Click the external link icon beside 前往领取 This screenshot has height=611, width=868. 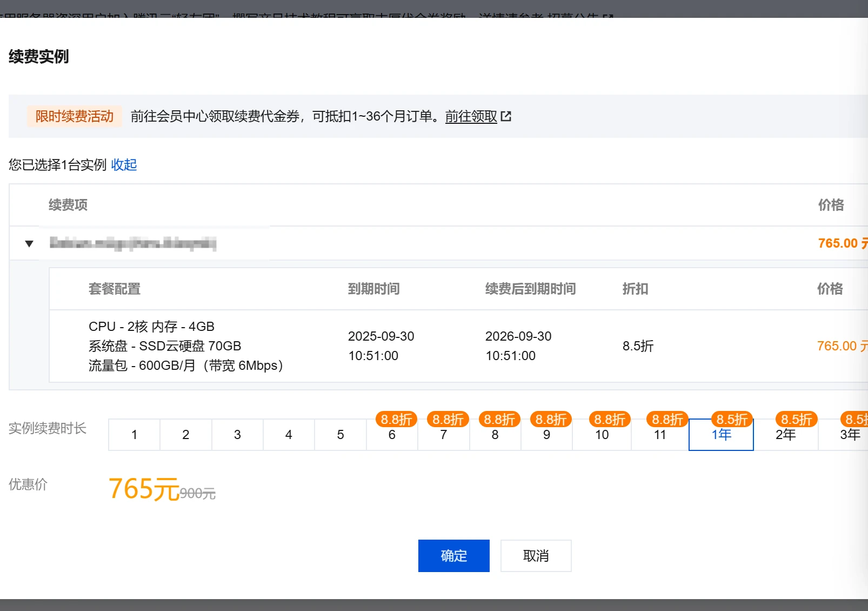tap(506, 116)
